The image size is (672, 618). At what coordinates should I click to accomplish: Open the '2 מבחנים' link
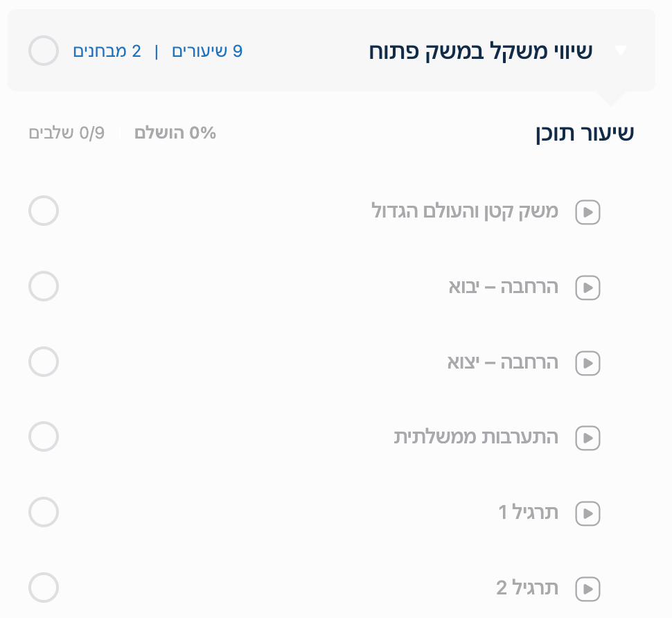pyautogui.click(x=107, y=51)
